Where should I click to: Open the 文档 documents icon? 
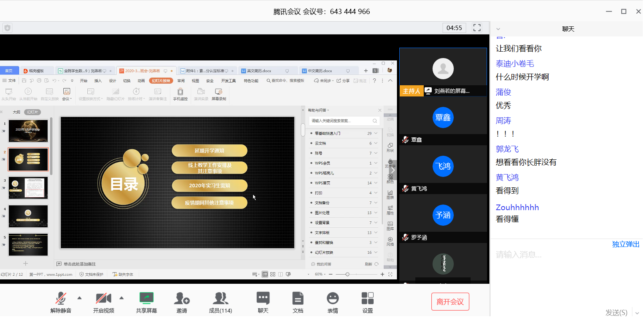298,298
